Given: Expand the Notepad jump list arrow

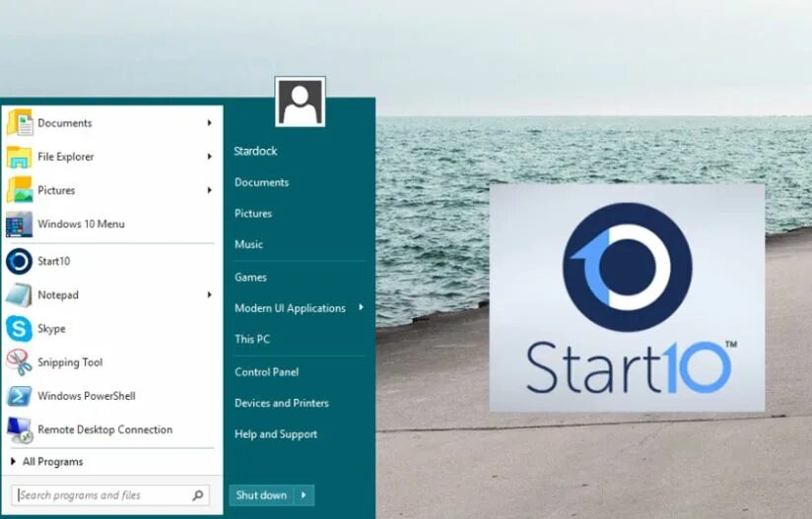Looking at the screenshot, I should coord(209,294).
